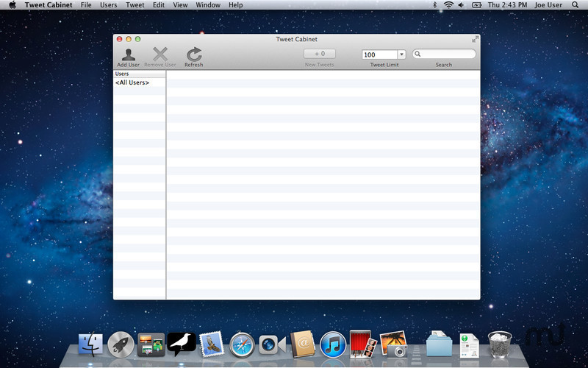Open Launchpad rocket icon in Dock
The width and height of the screenshot is (588, 368).
(x=121, y=344)
